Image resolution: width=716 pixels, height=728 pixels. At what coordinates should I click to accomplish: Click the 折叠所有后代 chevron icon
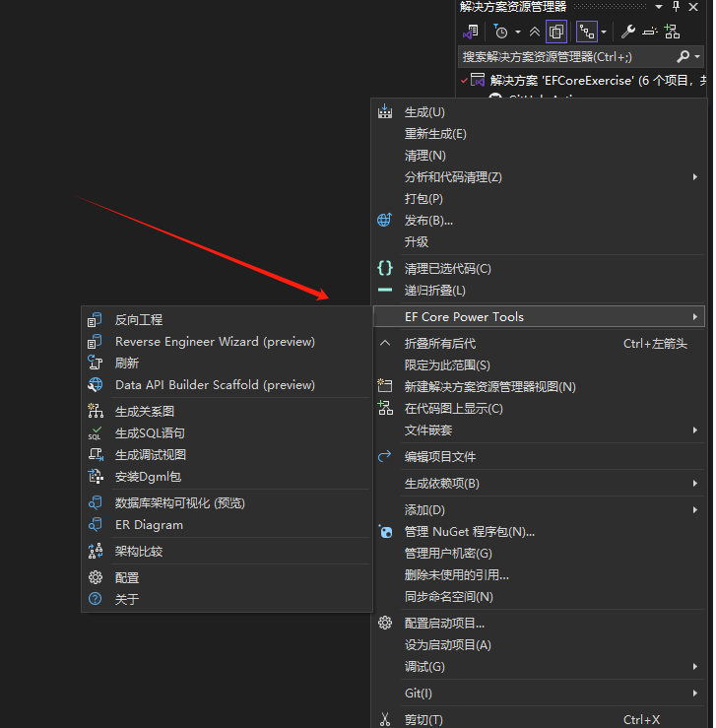(385, 343)
